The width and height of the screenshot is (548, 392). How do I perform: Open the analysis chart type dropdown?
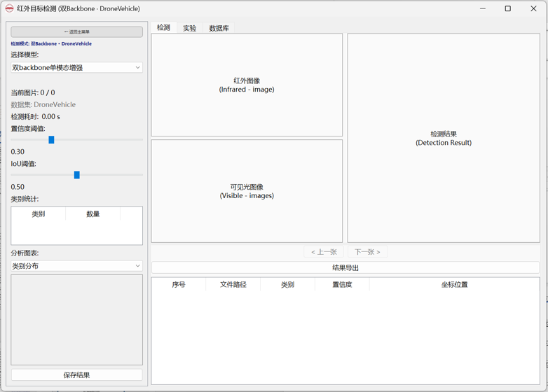76,266
